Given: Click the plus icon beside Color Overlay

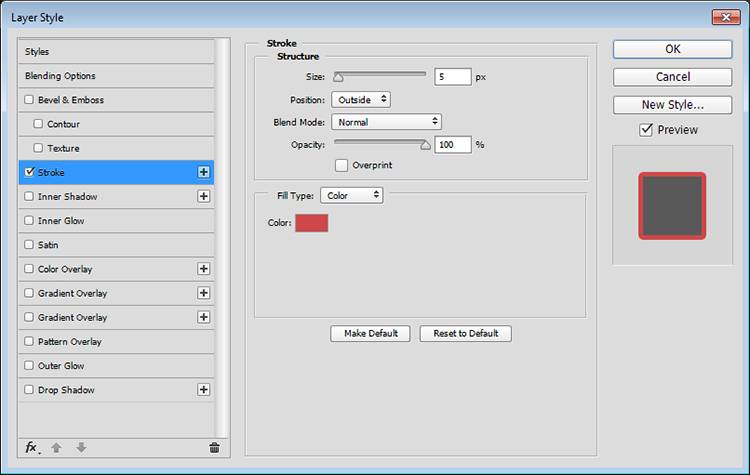Looking at the screenshot, I should click(204, 269).
